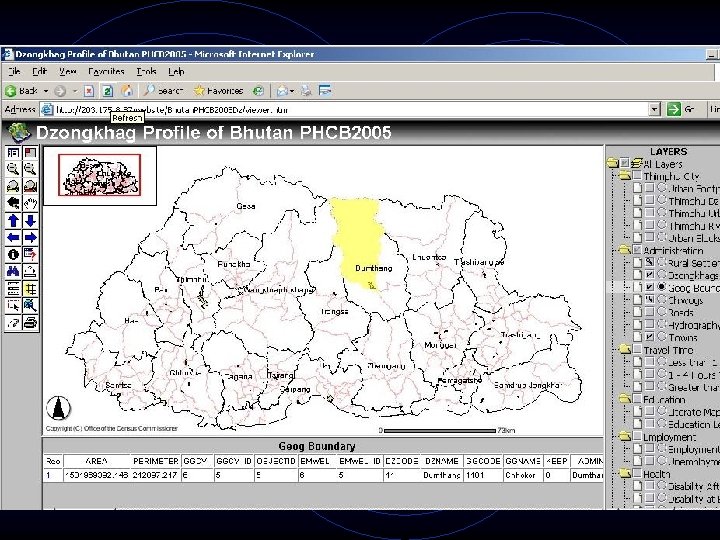
Task: Toggle the Administration group checkbox
Action: coord(637,250)
